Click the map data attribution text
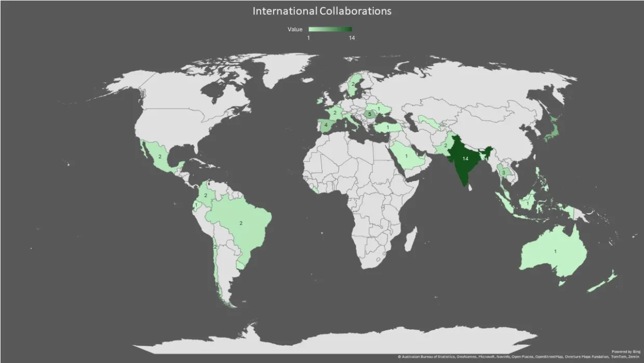The width and height of the screenshot is (644, 363). tap(518, 357)
